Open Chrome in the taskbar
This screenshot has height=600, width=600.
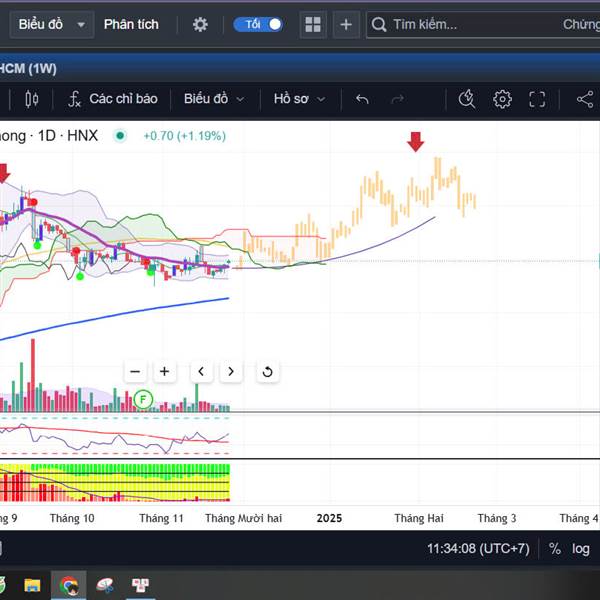pyautogui.click(x=69, y=585)
